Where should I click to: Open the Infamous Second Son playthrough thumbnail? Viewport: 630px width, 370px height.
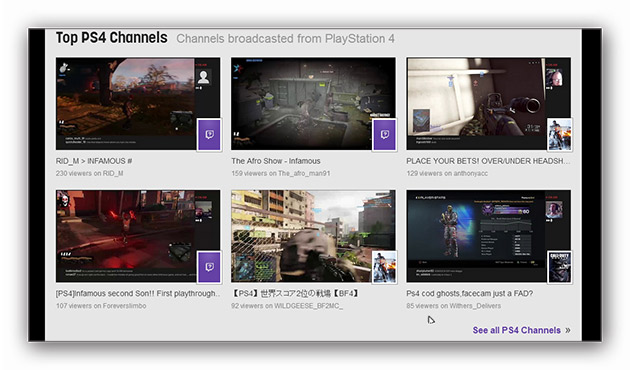[x=138, y=236]
